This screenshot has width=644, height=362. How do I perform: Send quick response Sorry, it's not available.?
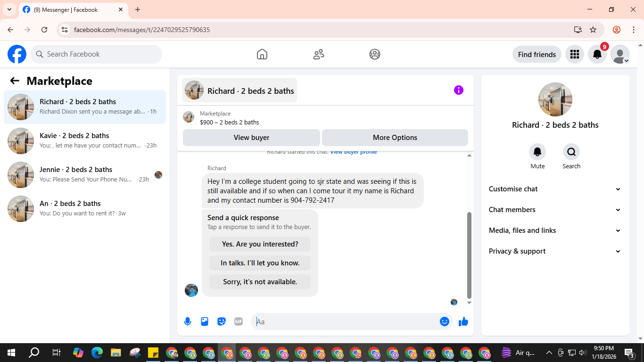(260, 282)
